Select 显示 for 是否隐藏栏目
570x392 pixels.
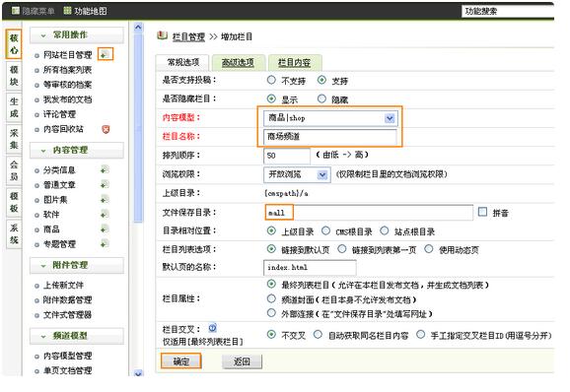271,98
